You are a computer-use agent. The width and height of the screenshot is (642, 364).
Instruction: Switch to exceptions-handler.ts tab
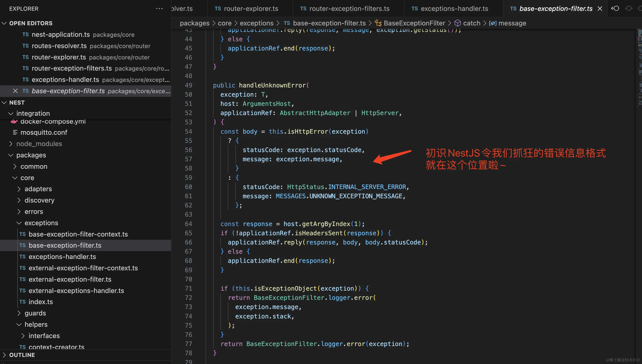pyautogui.click(x=454, y=9)
